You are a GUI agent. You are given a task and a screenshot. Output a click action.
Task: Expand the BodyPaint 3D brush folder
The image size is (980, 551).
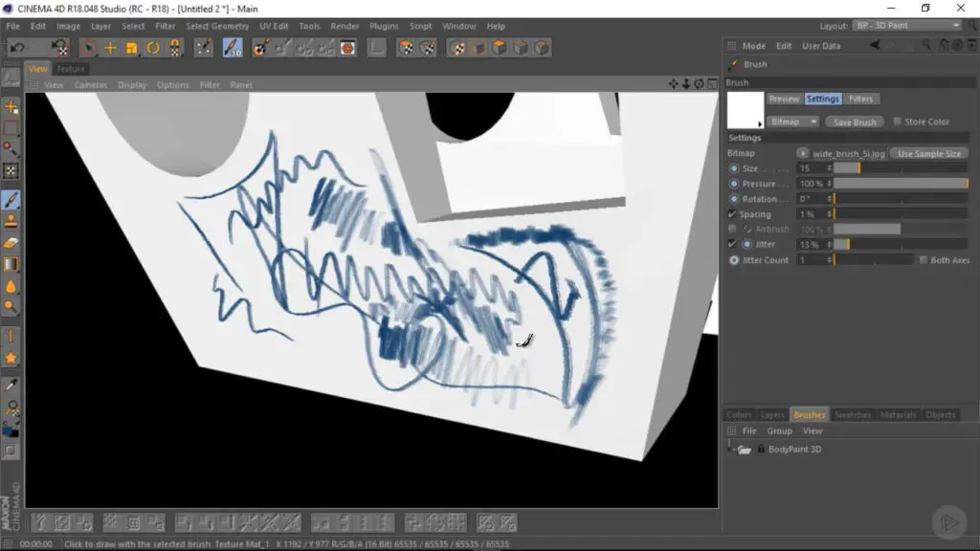pos(729,449)
